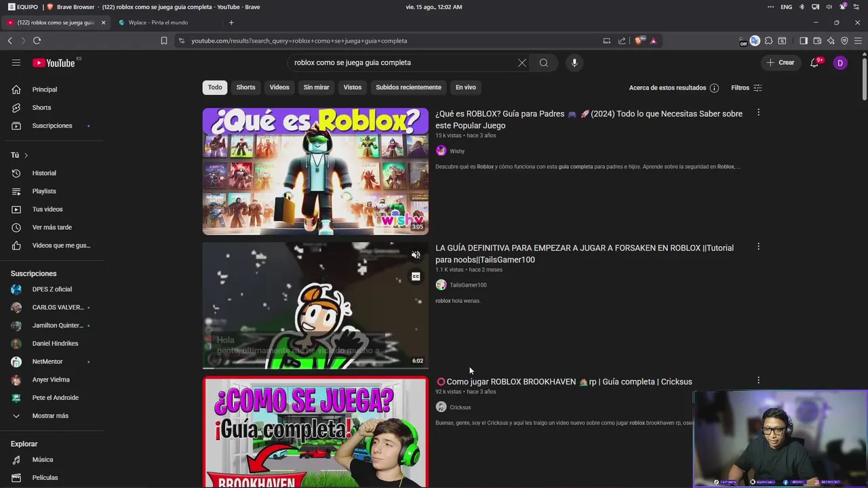Select the Videos filter chip
This screenshot has width=868, height=488.
(x=279, y=87)
